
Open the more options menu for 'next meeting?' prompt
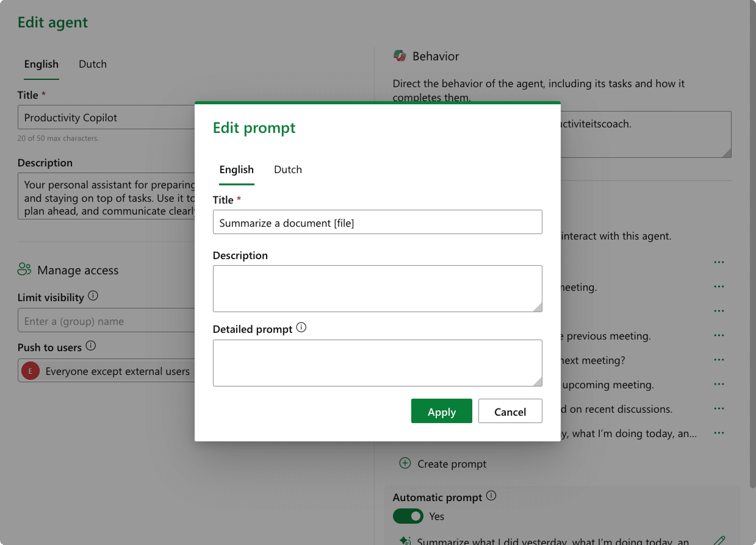tap(719, 360)
